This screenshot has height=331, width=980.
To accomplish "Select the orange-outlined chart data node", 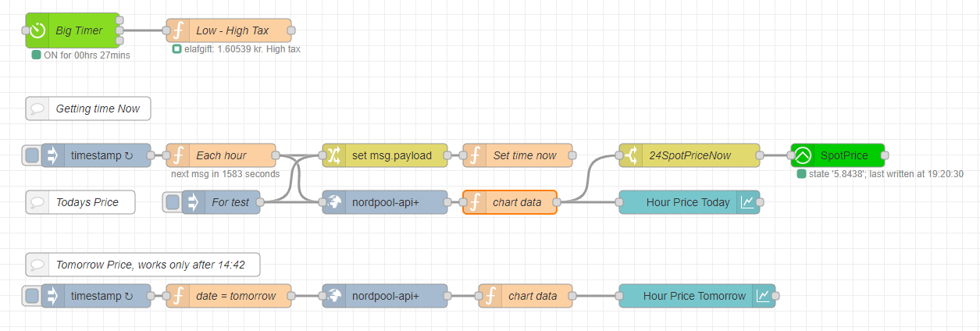I will [517, 202].
